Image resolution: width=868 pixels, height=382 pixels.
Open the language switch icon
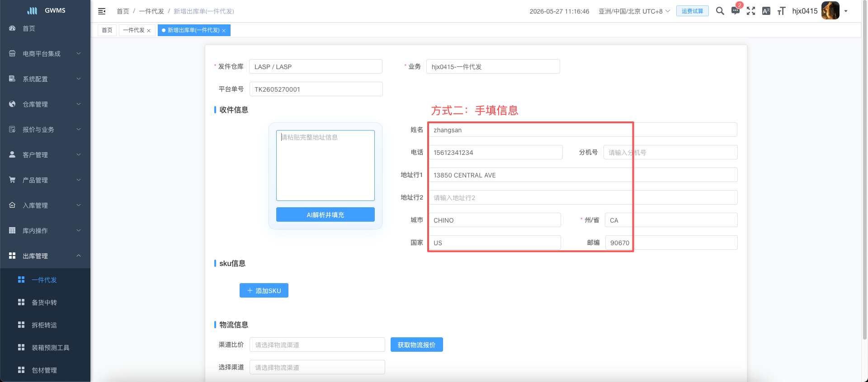(x=766, y=11)
